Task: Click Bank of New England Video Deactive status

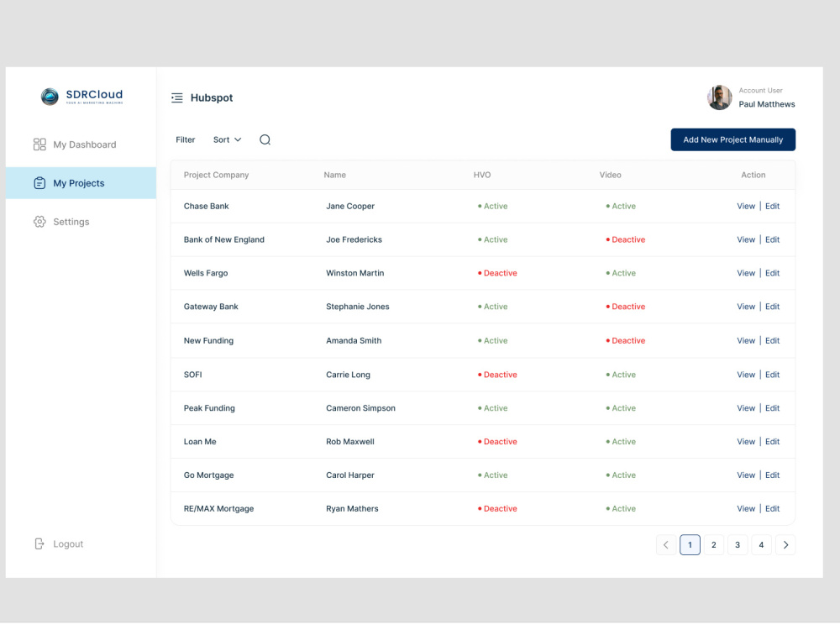Action: tap(625, 240)
